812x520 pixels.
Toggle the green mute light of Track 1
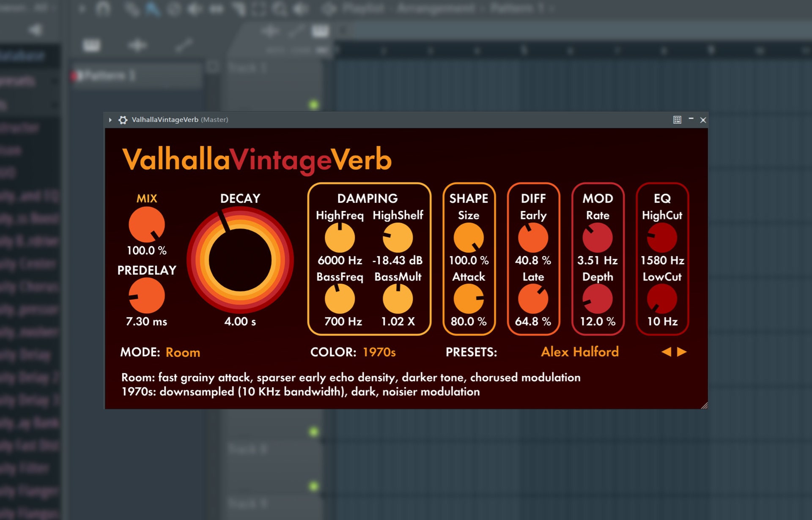(313, 104)
